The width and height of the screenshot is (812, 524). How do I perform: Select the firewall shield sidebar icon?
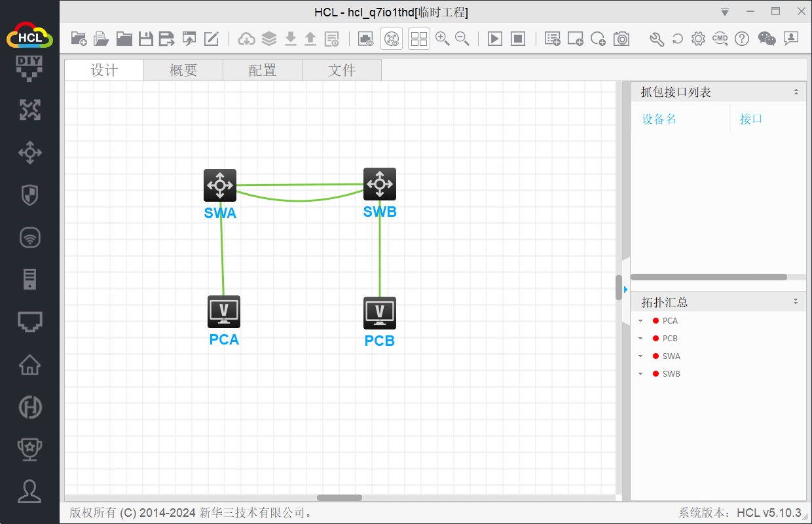pyautogui.click(x=29, y=195)
